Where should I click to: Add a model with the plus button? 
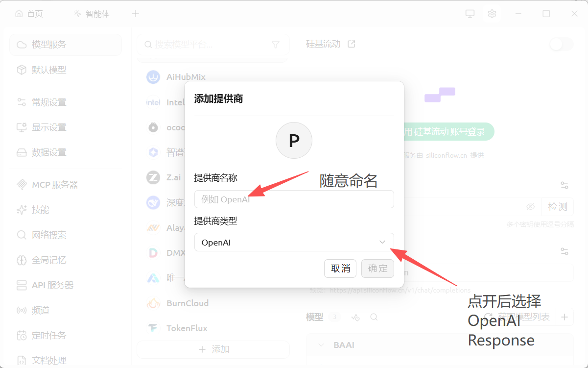pyautogui.click(x=564, y=317)
